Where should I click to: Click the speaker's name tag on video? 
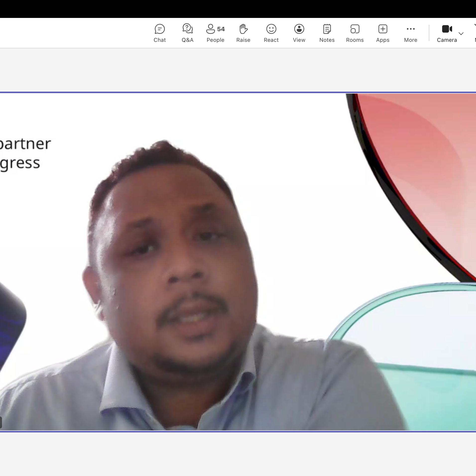1,422
